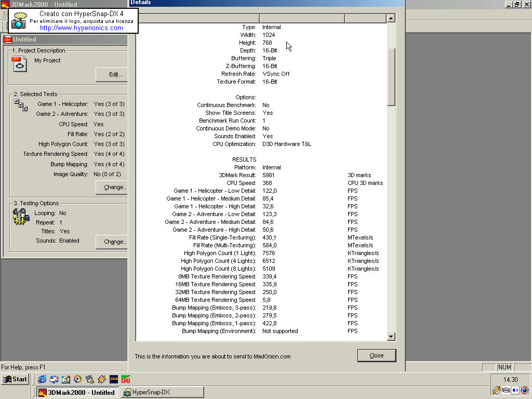Click the MadOnion.com information message text
This screenshot has height=399, width=532.
(212, 356)
